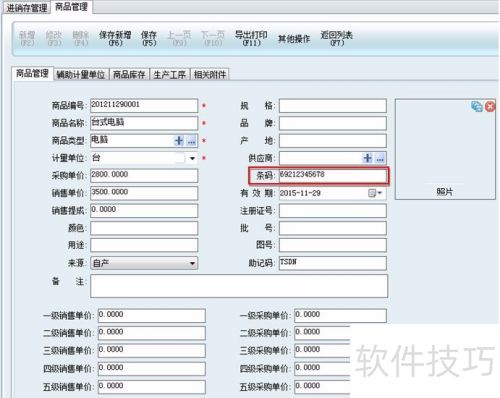Screen dimensions: 500x398
Task: Click 保存 (F5) toolbar button
Action: pyautogui.click(x=149, y=38)
